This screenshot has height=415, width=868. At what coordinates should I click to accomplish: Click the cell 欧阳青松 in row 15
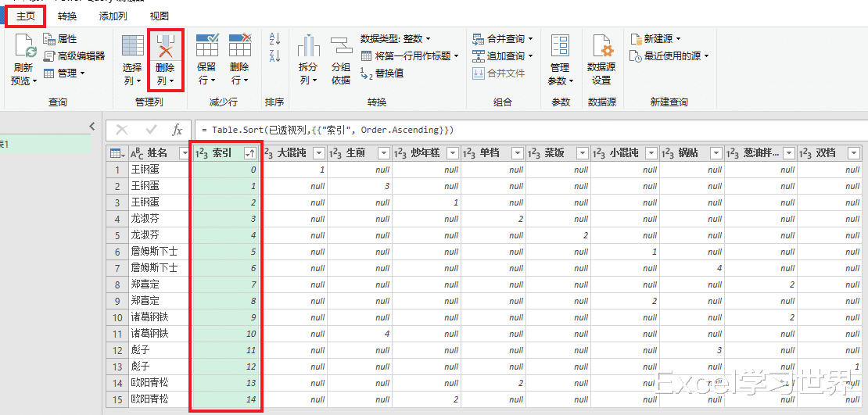tap(160, 399)
